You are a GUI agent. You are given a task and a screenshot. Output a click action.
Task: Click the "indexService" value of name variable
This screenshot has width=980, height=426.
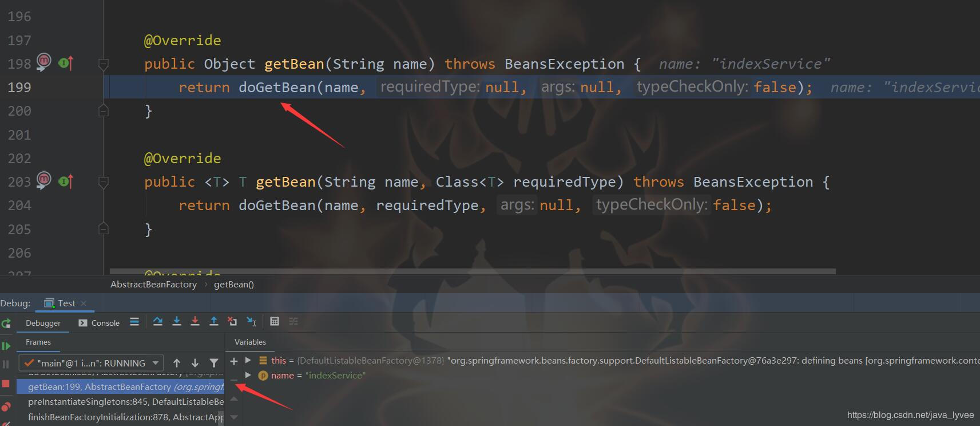335,376
